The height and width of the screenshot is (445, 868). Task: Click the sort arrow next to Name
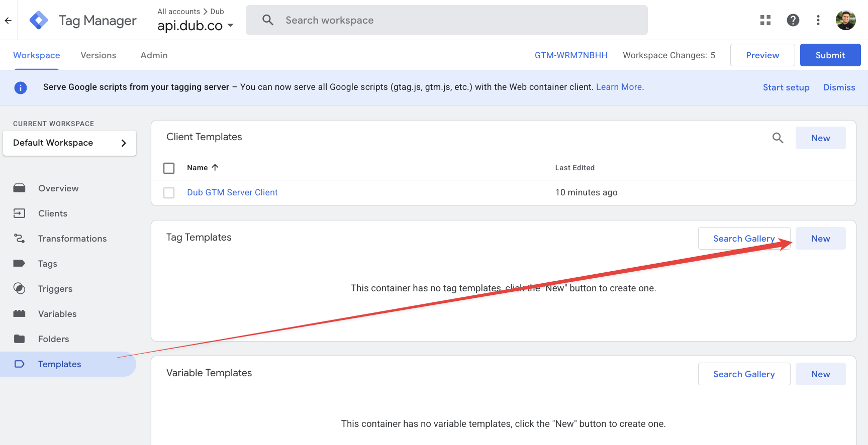215,168
